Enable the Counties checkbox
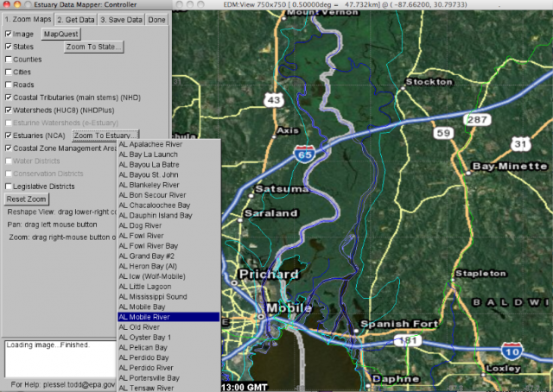This screenshot has height=392, width=553. 9,59
